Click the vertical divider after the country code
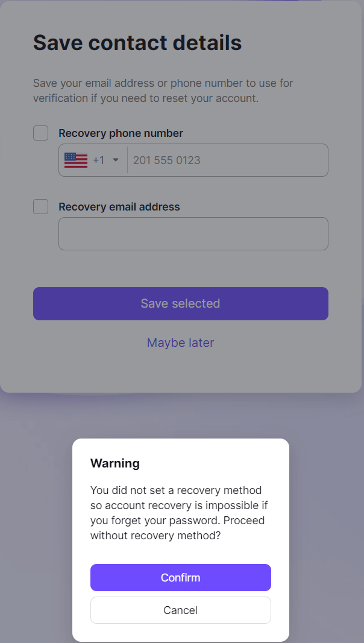The width and height of the screenshot is (364, 643). click(x=128, y=160)
